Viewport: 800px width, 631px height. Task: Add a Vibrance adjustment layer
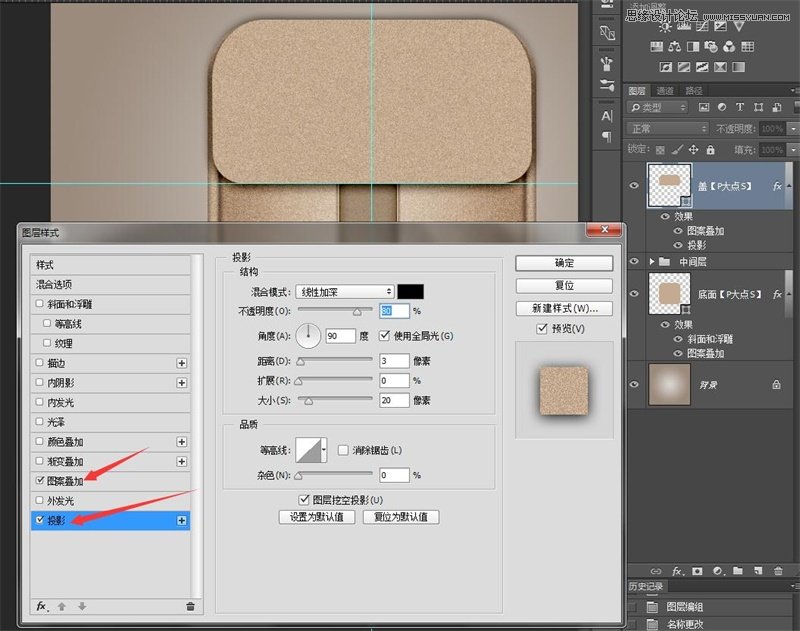click(x=739, y=27)
